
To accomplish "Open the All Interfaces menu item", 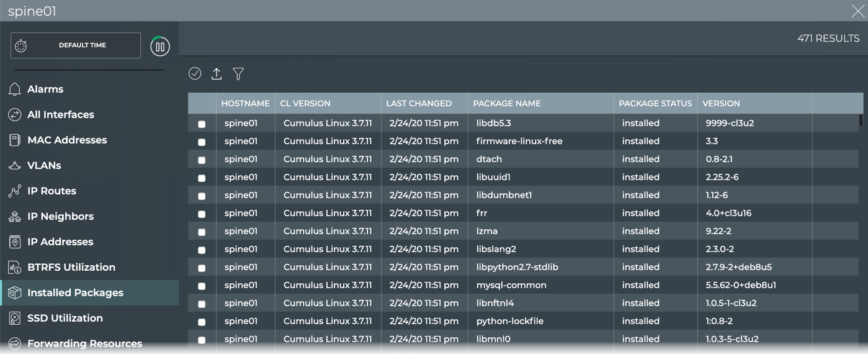I will [61, 115].
